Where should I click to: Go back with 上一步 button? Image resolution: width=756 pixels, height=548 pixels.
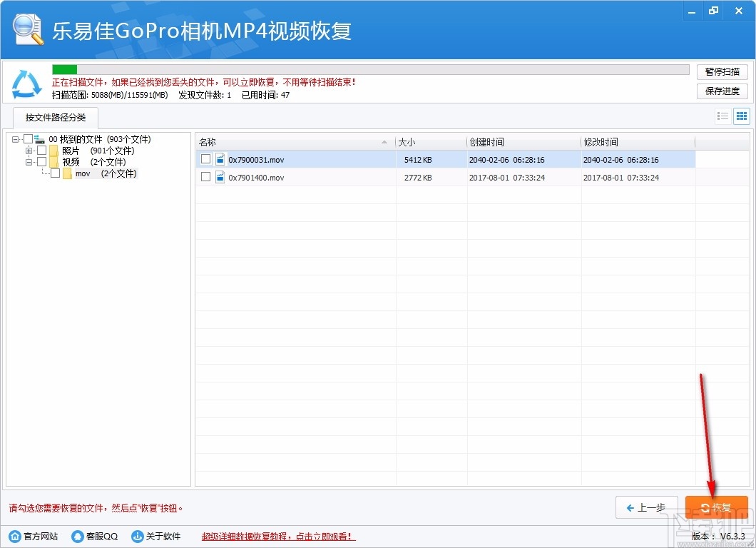pos(647,507)
